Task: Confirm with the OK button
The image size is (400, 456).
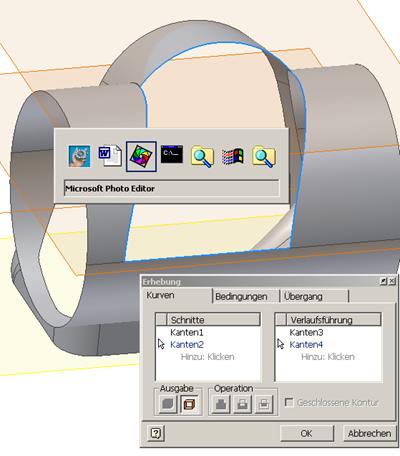Action: 306,433
